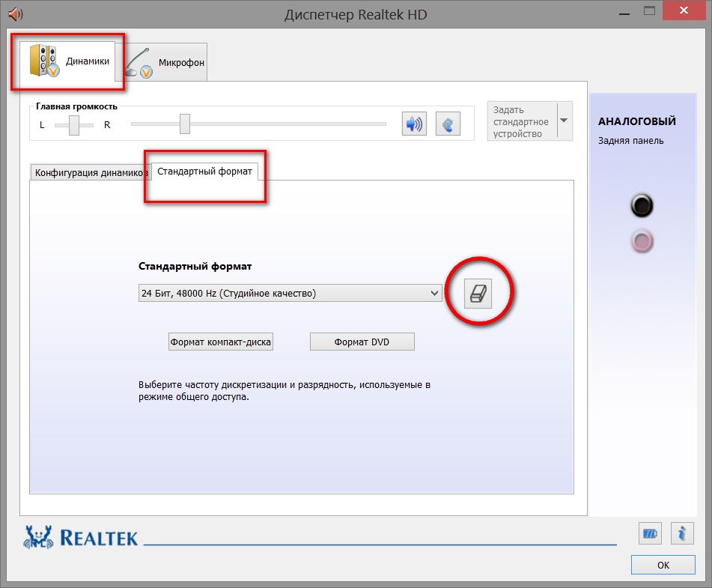712x588 pixels.
Task: Switch to the Микрофон tab
Action: (165, 62)
